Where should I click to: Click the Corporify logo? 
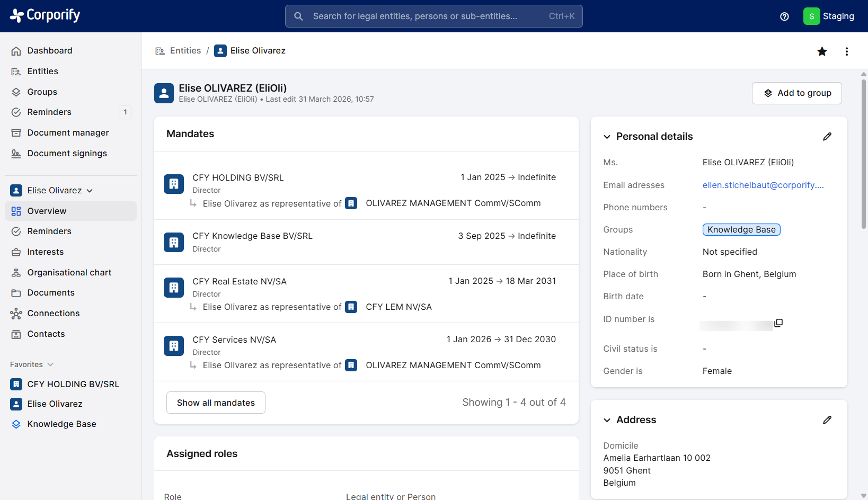coord(45,15)
